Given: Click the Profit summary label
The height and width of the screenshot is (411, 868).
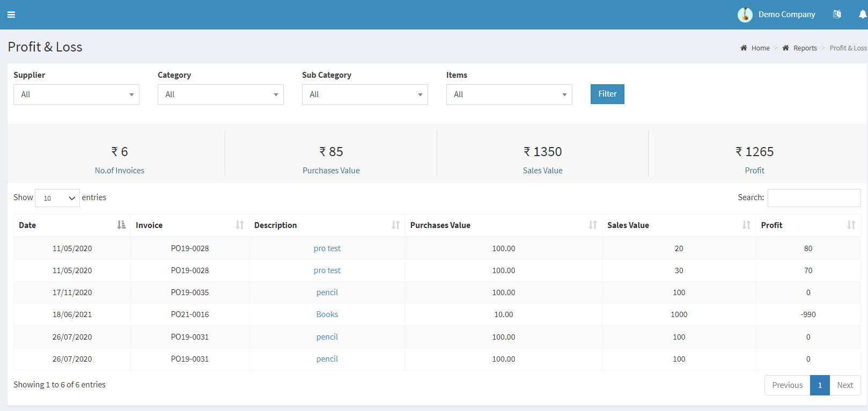Looking at the screenshot, I should pos(754,171).
